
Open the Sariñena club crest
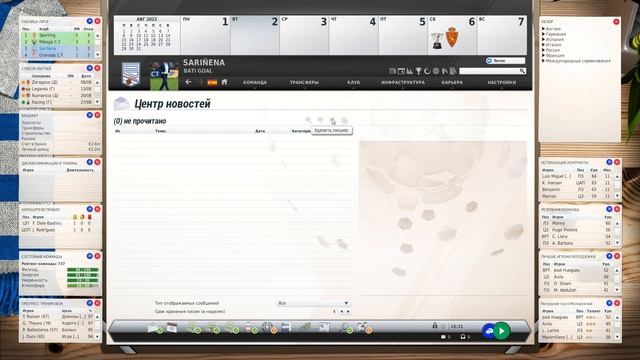point(131,75)
